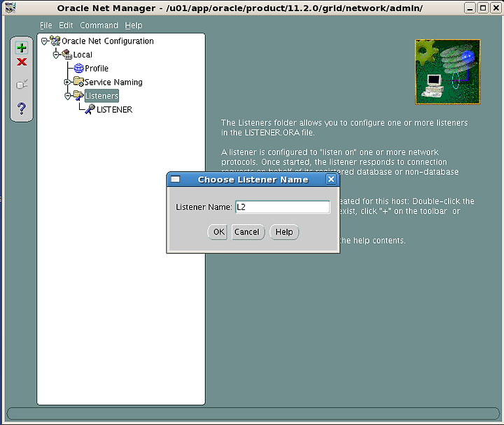
Task: Collapse the Oracle Net Configuration tree node
Action: [44, 41]
